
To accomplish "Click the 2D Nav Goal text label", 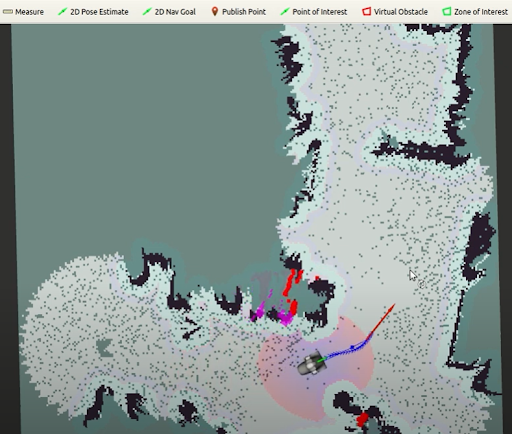I will pyautogui.click(x=175, y=12).
